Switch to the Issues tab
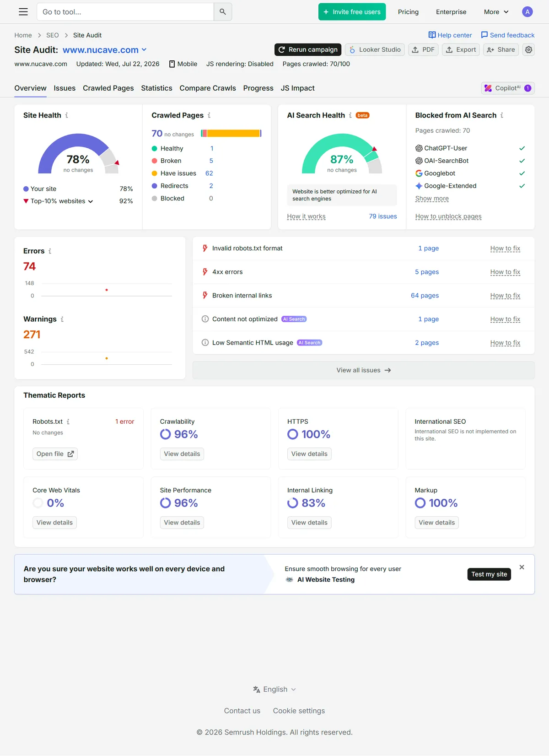The image size is (549, 756). pos(65,88)
